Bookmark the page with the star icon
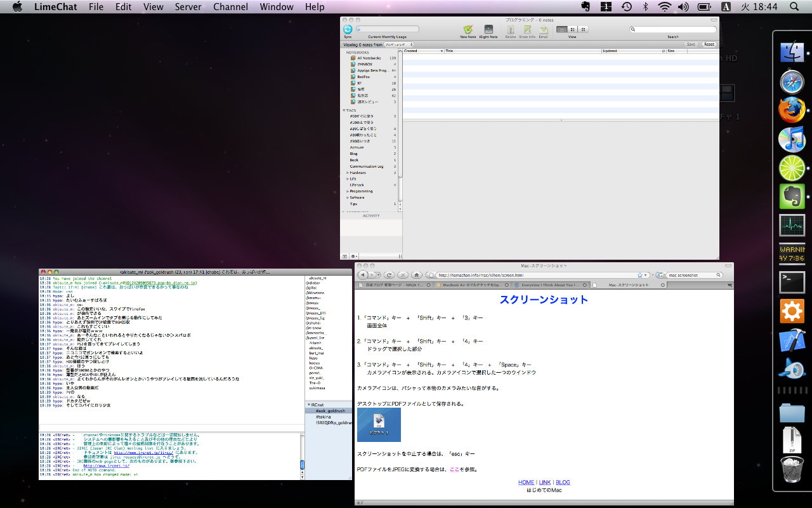The height and width of the screenshot is (508, 812). (x=639, y=275)
